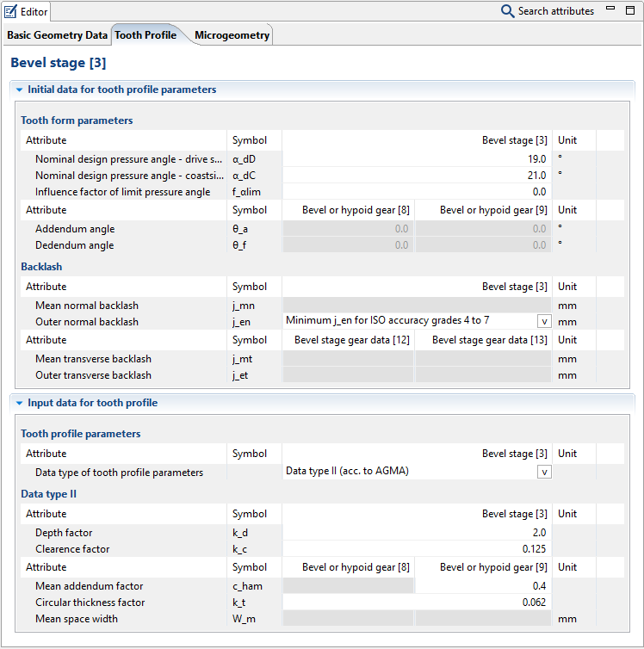Click the Mean normal backlash field
The height and width of the screenshot is (649, 644).
[417, 306]
